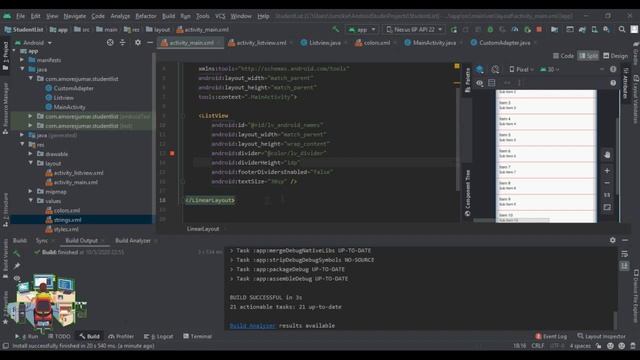The image size is (640, 360).
Task: Toggle the Resource Manager side stripe
Action: [5, 109]
